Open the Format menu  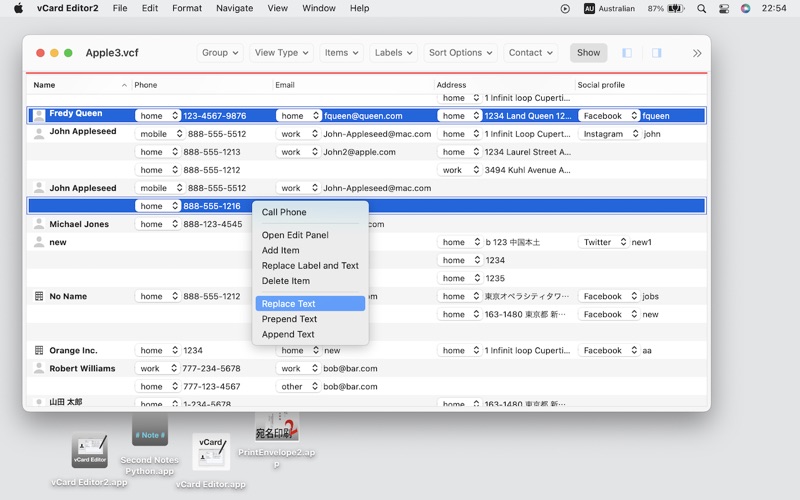coord(187,8)
